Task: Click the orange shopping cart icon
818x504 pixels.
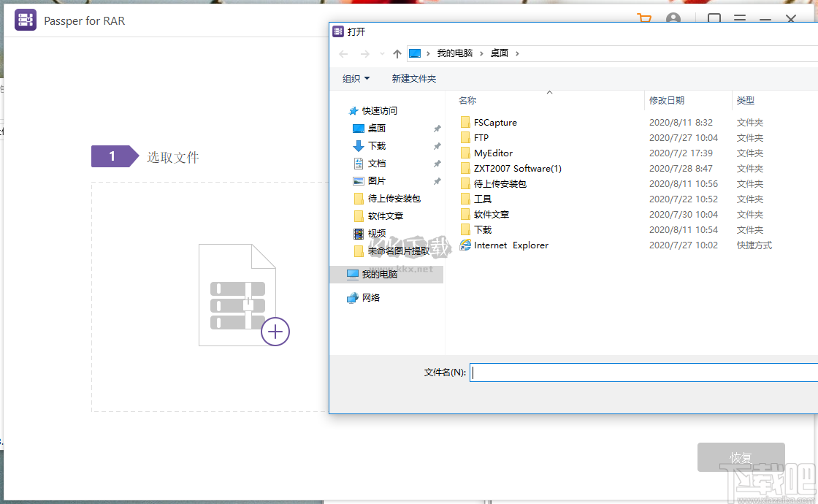Action: coord(645,19)
